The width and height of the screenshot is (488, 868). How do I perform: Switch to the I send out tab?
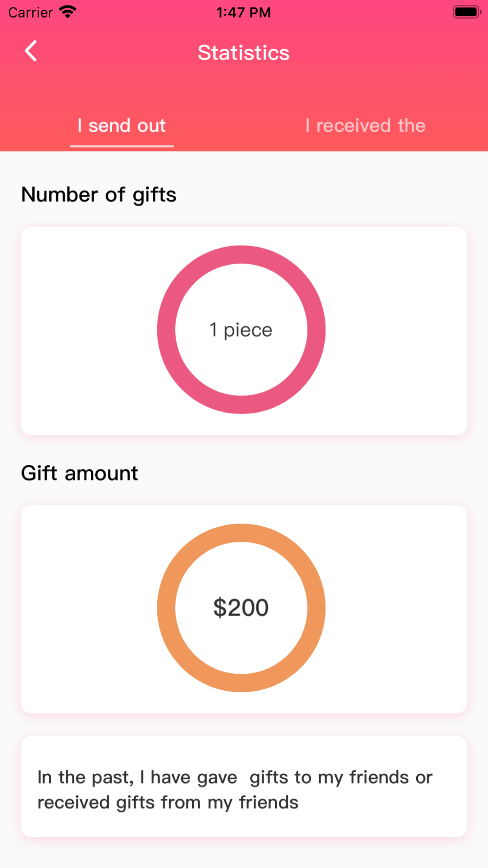click(x=122, y=125)
